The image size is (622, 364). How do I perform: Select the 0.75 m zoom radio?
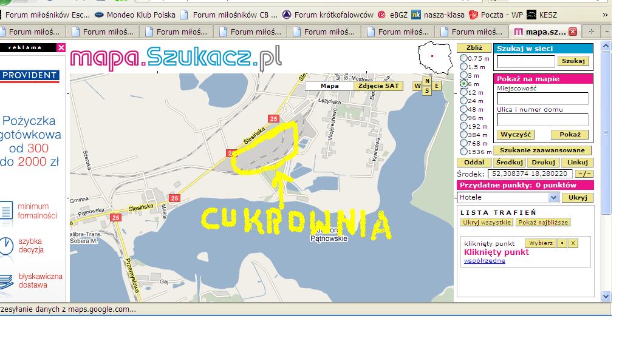coord(464,59)
